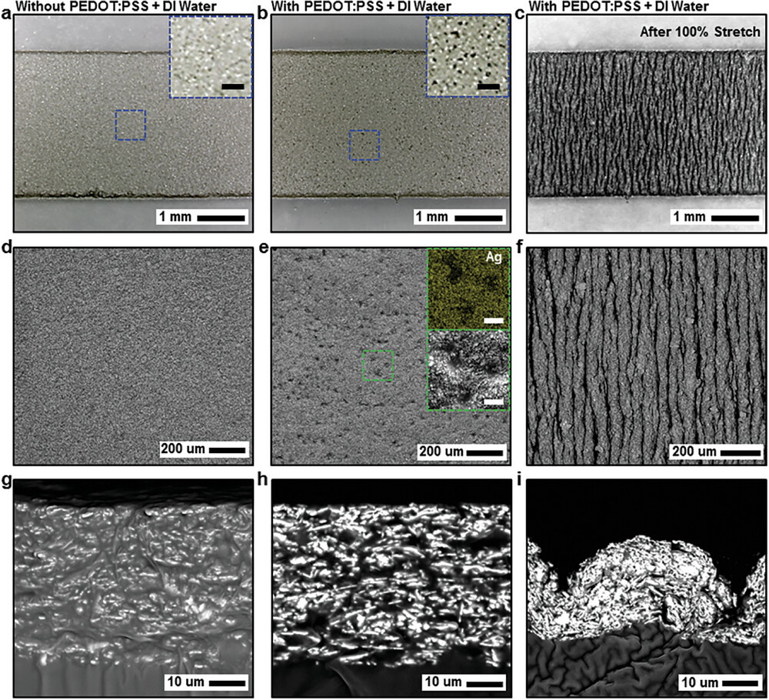Click the "With PEDOT:PSS + DI Water" title above panel c
The image size is (769, 700).
tap(618, 6)
